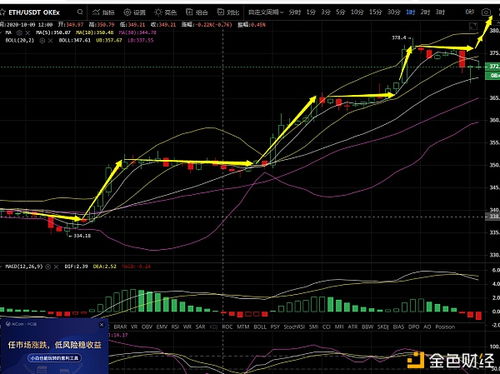Collapse the MA indicator legend arrow

[1, 33]
